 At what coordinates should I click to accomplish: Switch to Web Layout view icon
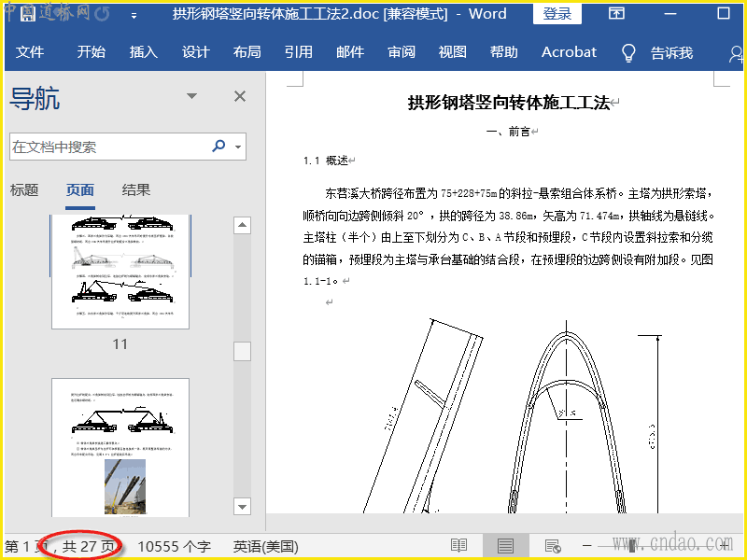553,546
